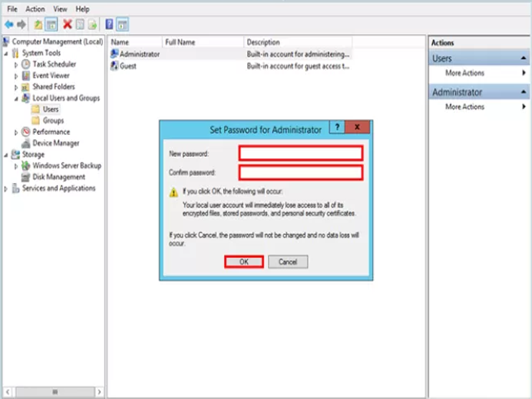Click the Export List toolbar icon
Viewport: 532px width, 399px height.
point(92,25)
